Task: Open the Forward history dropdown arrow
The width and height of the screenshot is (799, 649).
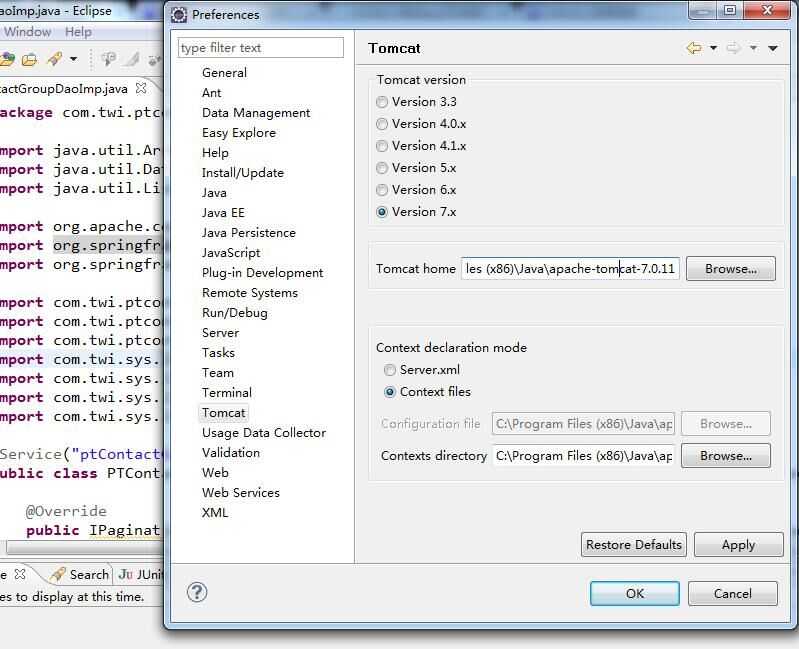Action: coord(753,48)
